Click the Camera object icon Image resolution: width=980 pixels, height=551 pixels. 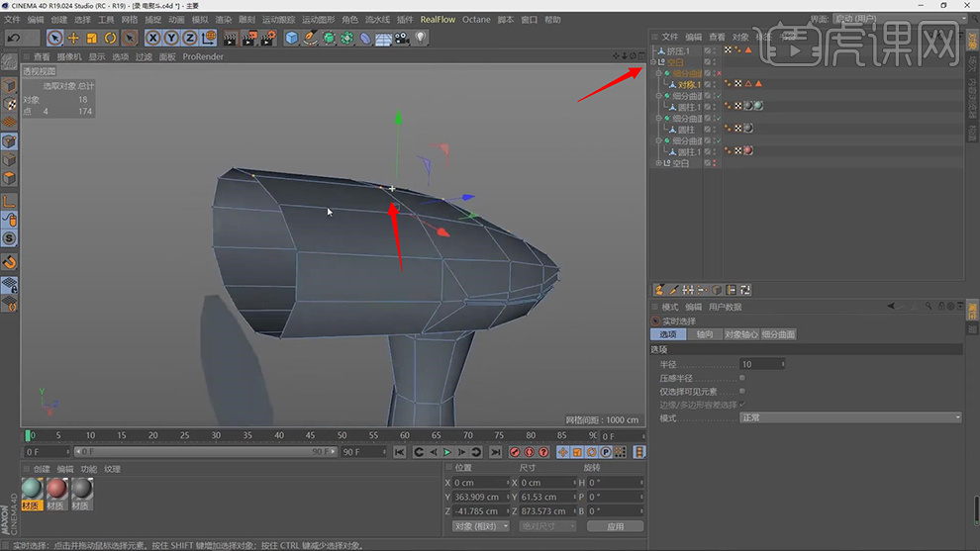coord(402,38)
